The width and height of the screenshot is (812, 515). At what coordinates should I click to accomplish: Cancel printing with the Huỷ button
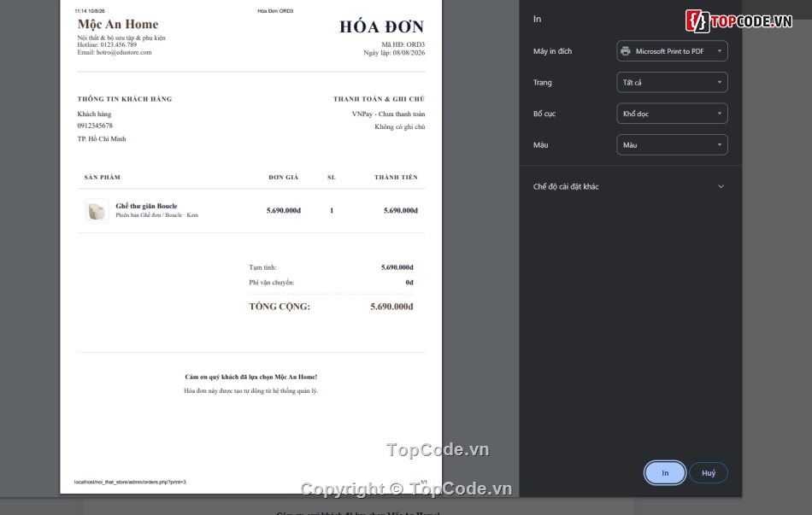pyautogui.click(x=709, y=472)
